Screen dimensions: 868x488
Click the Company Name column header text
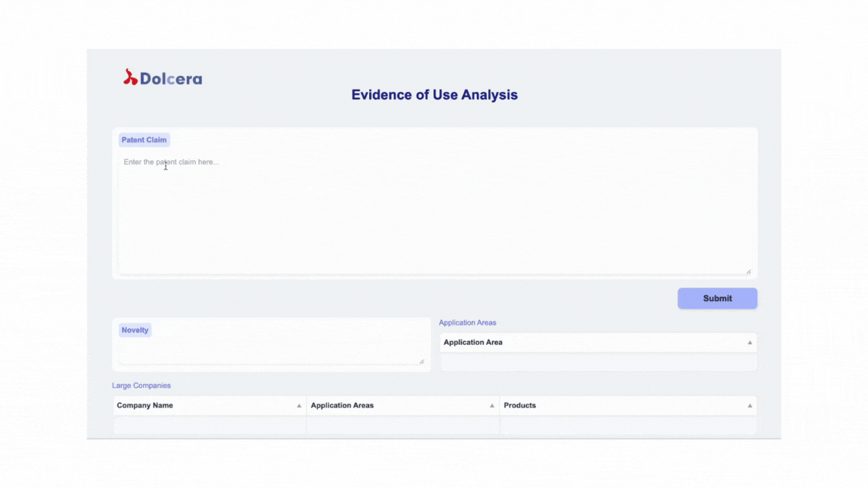(x=145, y=405)
